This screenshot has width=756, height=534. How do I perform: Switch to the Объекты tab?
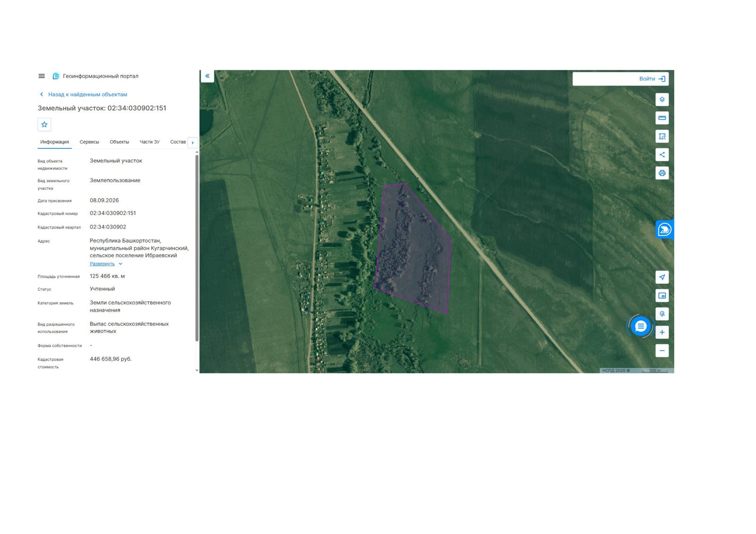click(x=120, y=142)
